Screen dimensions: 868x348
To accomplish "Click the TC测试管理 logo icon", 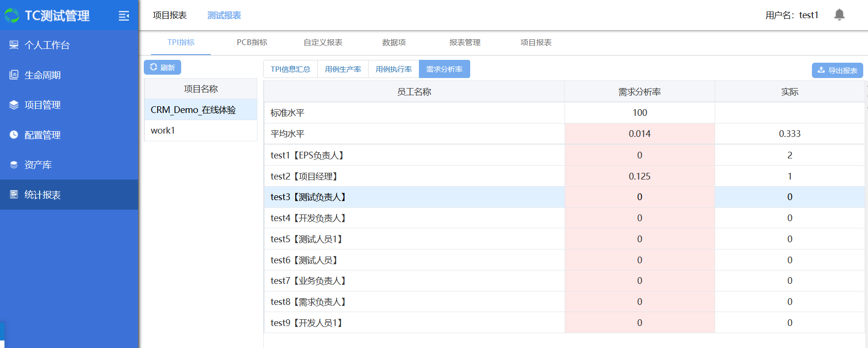I will 12,16.
